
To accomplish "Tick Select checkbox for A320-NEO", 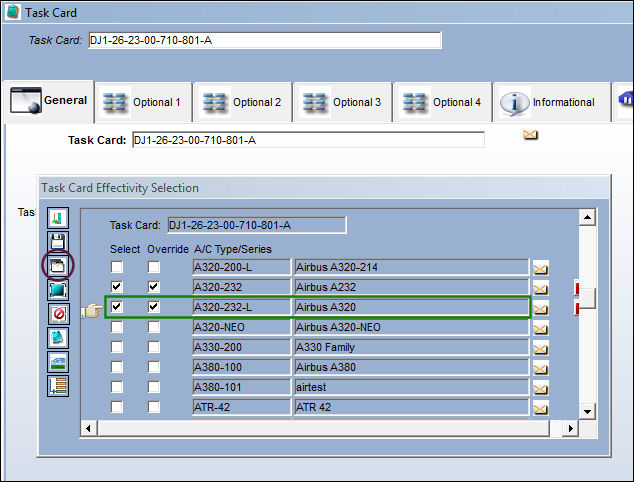I will pos(117,327).
